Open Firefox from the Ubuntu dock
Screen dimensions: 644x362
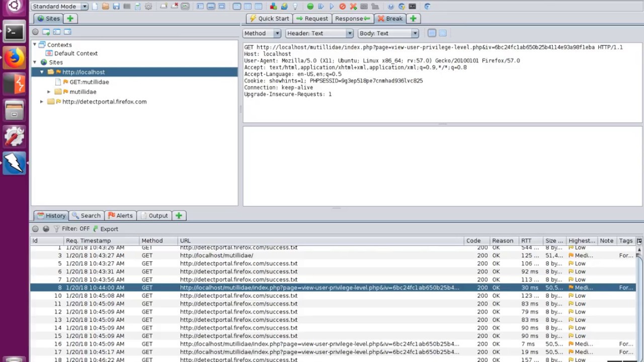pyautogui.click(x=14, y=58)
